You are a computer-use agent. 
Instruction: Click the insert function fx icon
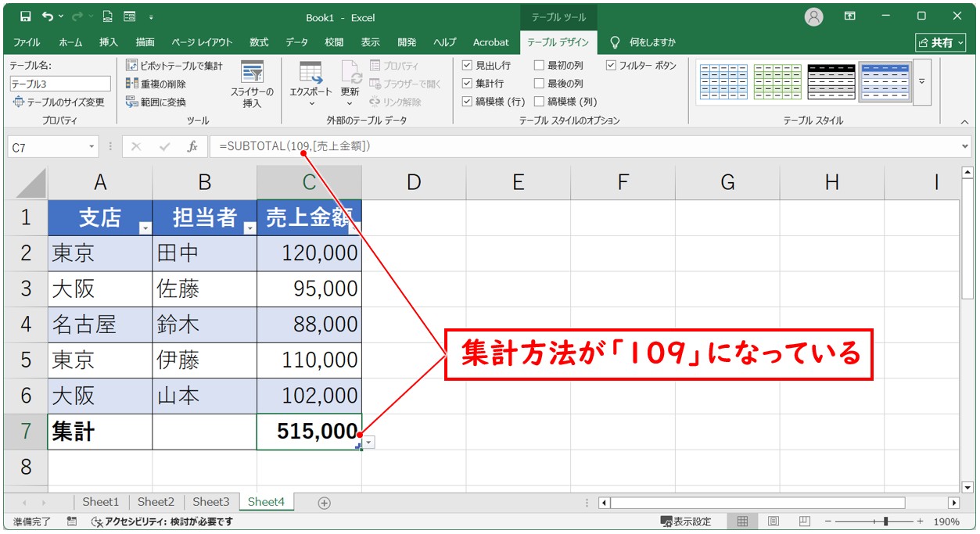192,147
